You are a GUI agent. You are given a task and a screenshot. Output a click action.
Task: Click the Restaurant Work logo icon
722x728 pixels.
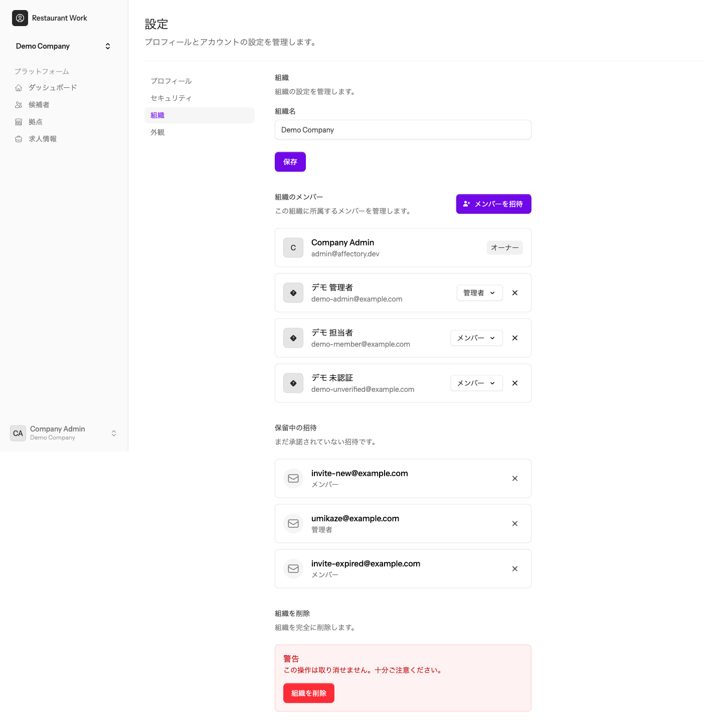point(20,18)
